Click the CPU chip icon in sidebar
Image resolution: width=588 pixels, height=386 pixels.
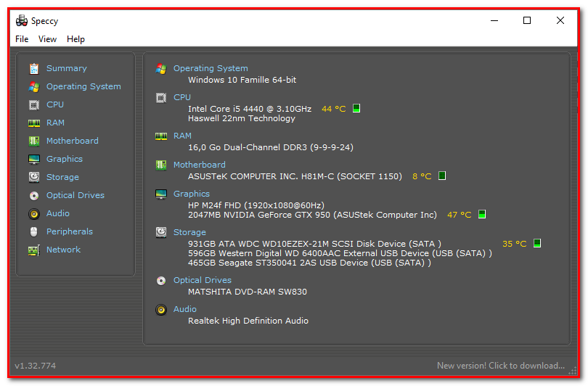33,105
